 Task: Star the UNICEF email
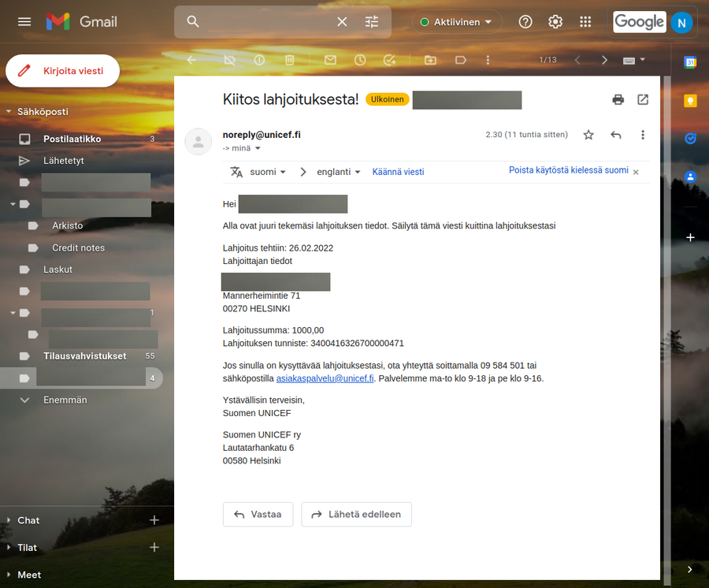[588, 135]
